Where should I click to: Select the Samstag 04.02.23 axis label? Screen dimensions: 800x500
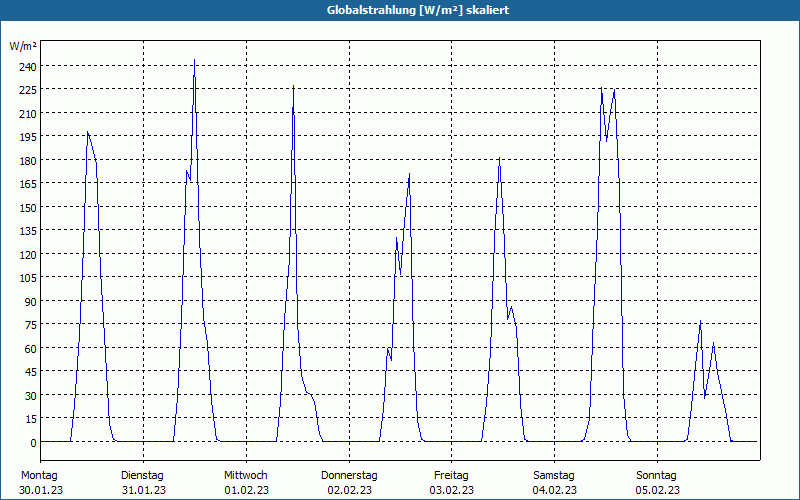click(x=554, y=483)
